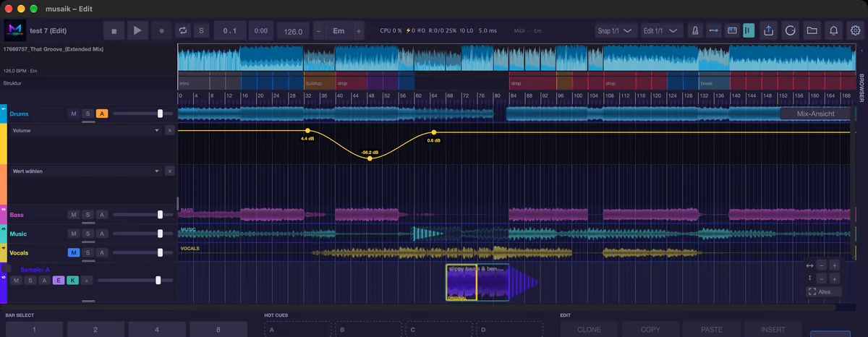Click the -56.2 dB automation point

tap(370, 158)
